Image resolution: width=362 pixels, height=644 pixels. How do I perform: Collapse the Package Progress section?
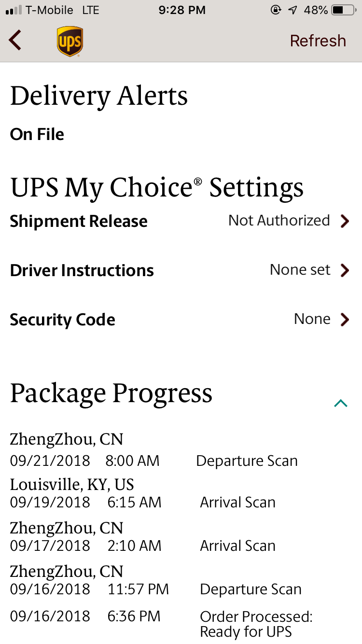[x=341, y=403]
